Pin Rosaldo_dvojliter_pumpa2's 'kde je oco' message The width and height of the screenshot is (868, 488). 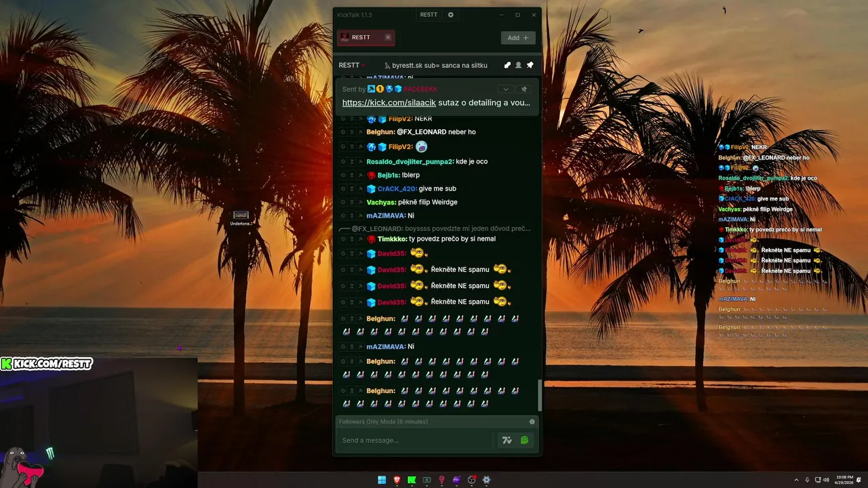click(360, 162)
